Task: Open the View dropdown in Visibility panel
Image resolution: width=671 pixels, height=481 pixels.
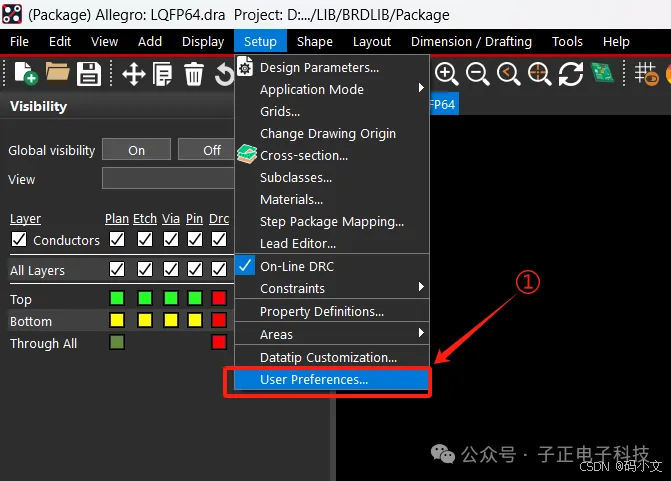Action: 168,178
